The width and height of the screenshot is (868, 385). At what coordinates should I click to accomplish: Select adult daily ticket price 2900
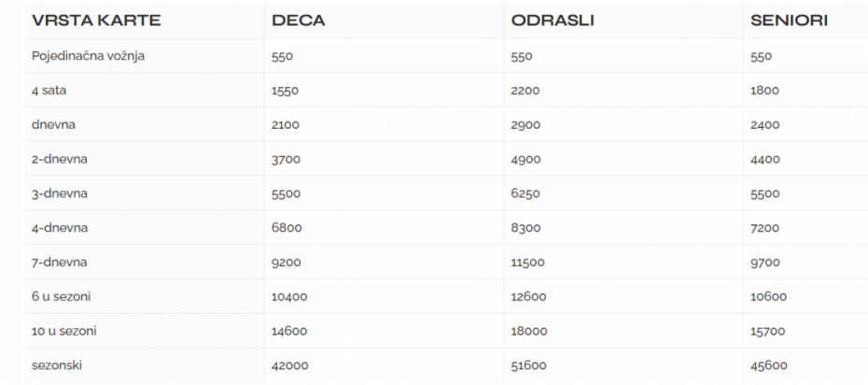pyautogui.click(x=525, y=125)
